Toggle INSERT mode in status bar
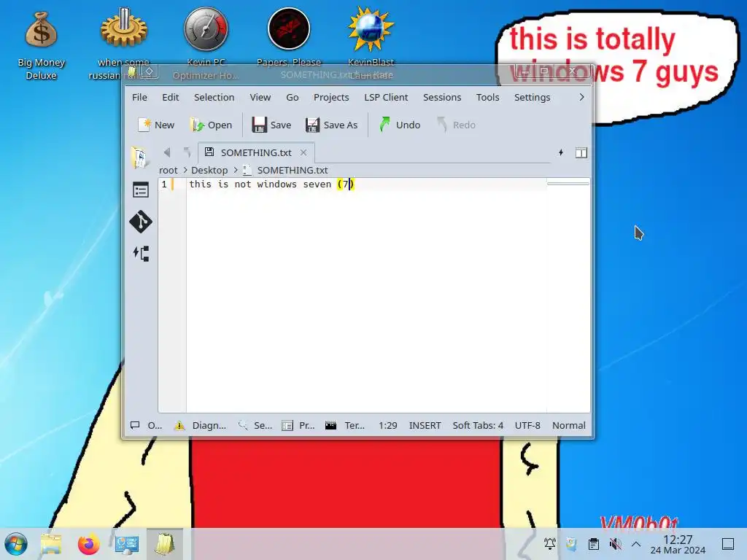747x560 pixels. [425, 425]
